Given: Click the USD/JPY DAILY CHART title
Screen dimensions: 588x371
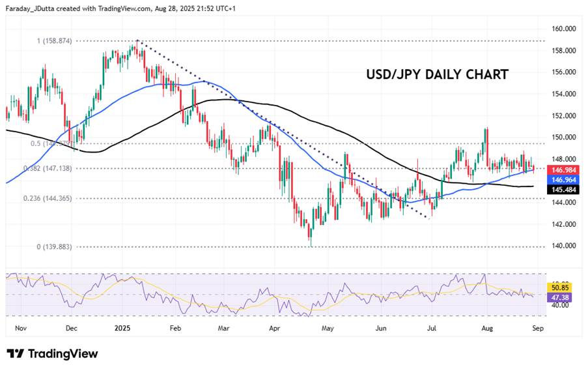Looking at the screenshot, I should [436, 74].
